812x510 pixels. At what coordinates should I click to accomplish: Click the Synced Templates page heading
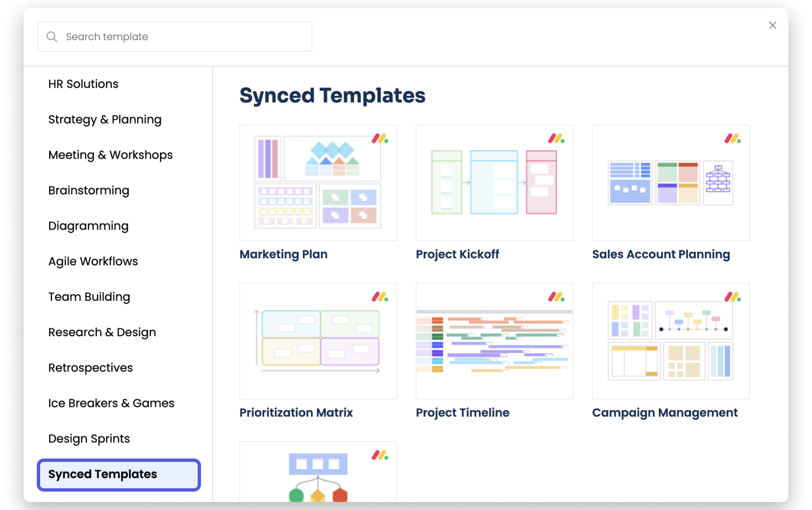click(x=332, y=95)
